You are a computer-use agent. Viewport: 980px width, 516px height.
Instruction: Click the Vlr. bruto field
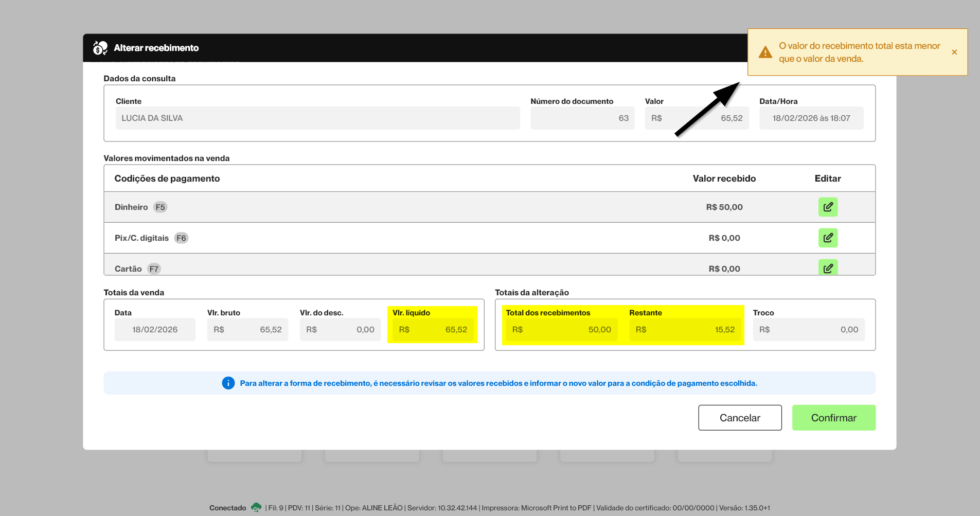click(247, 329)
